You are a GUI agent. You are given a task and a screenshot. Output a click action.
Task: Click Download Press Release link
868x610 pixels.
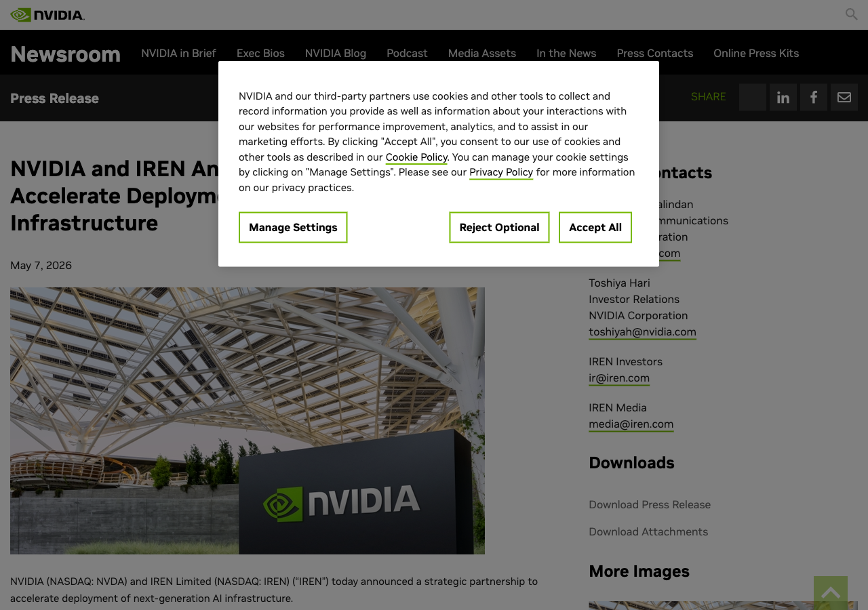650,504
